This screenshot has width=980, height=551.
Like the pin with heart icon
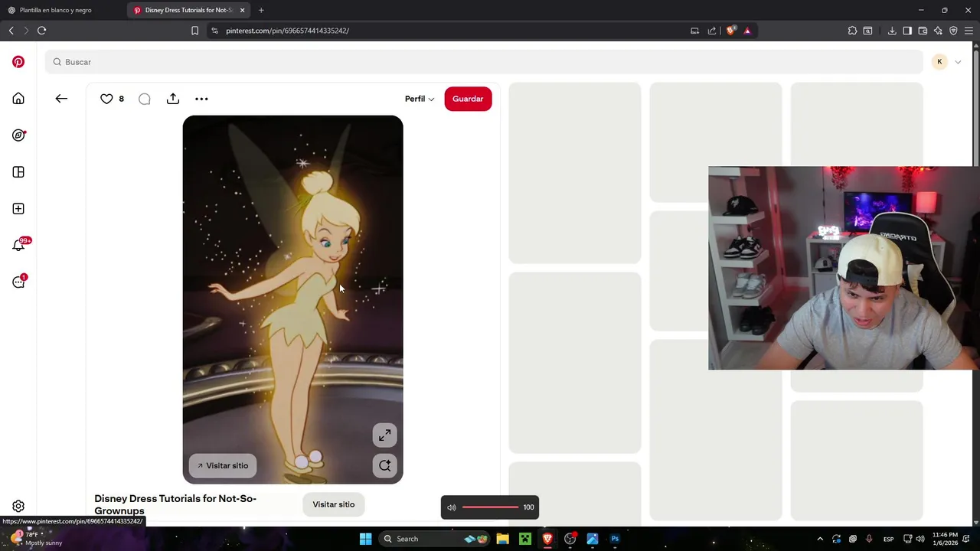(106, 99)
